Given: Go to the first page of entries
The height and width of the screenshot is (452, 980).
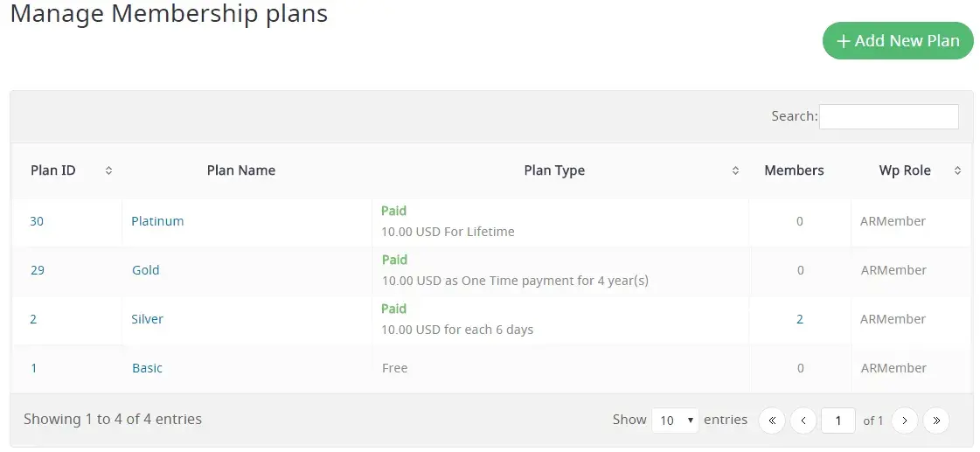Looking at the screenshot, I should pyautogui.click(x=771, y=421).
